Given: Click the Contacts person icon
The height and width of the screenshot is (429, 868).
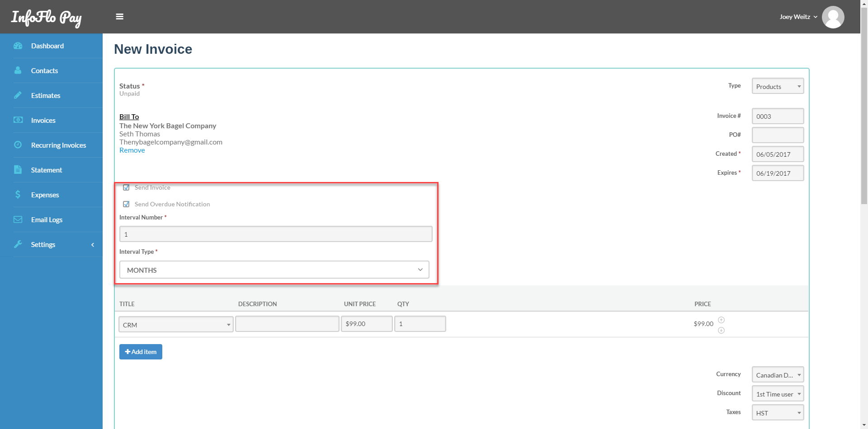Looking at the screenshot, I should (x=18, y=70).
